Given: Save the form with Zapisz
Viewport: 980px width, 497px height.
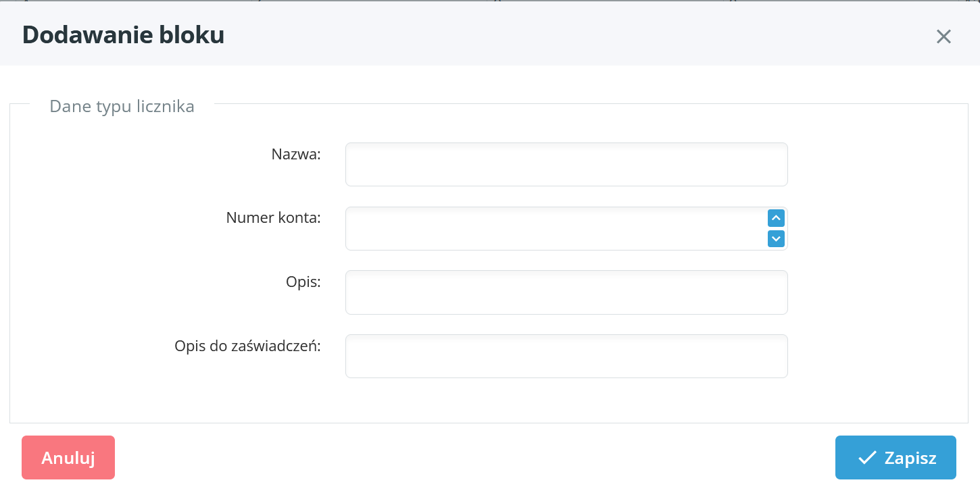Looking at the screenshot, I should 895,457.
